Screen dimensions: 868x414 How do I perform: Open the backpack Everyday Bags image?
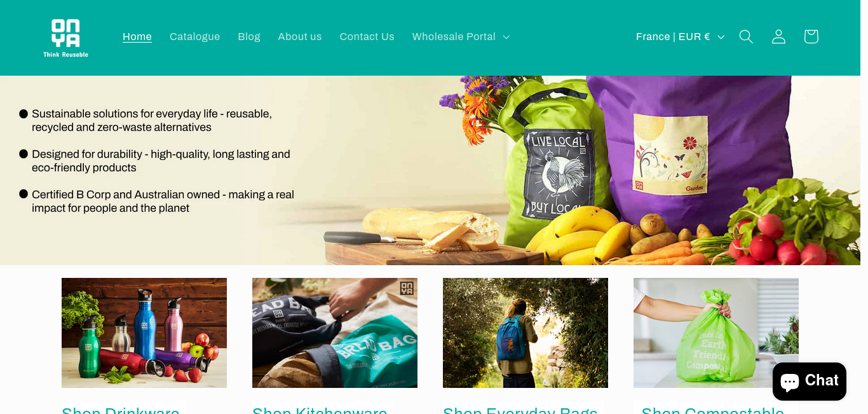click(x=526, y=333)
